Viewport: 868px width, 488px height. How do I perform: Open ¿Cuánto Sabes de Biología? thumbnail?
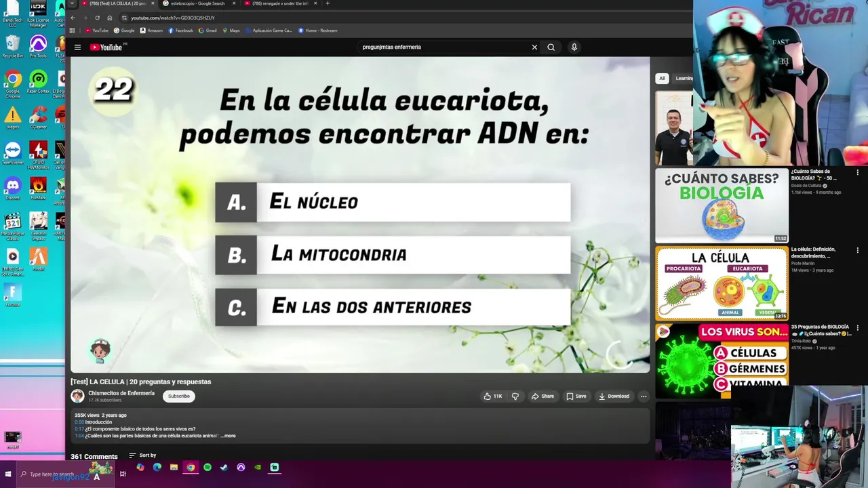[x=722, y=205]
